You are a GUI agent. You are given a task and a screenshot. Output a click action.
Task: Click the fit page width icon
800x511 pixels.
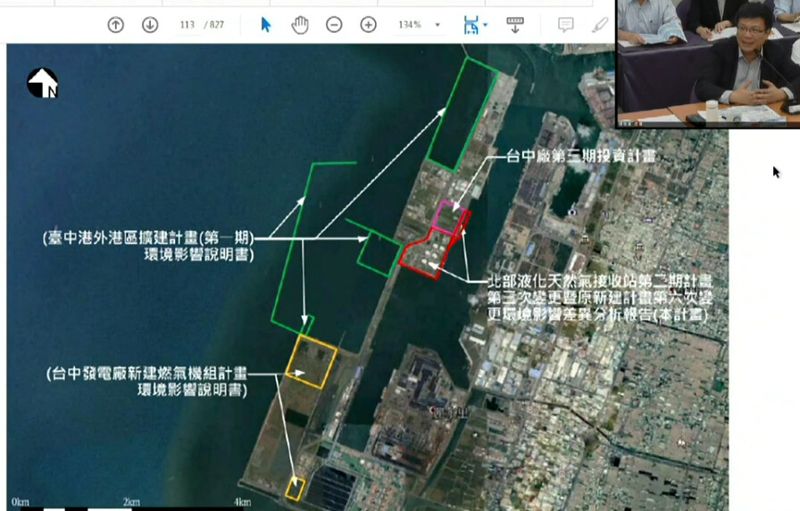click(x=471, y=24)
